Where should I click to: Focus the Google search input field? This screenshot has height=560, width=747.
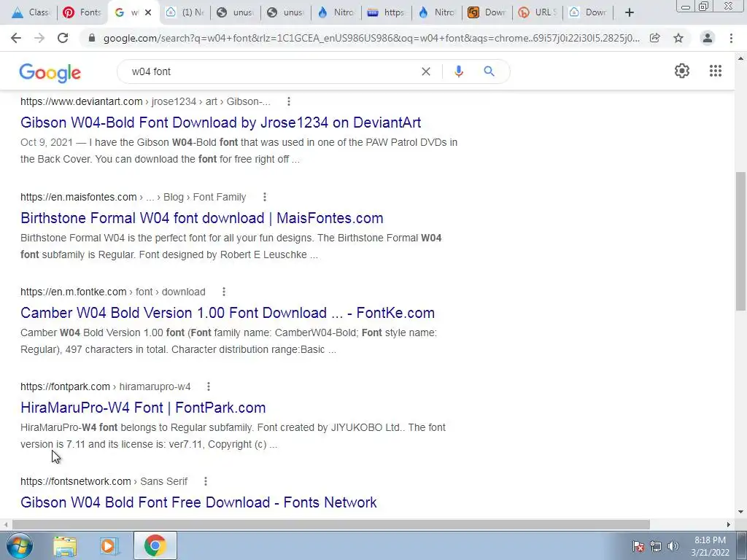click(271, 71)
